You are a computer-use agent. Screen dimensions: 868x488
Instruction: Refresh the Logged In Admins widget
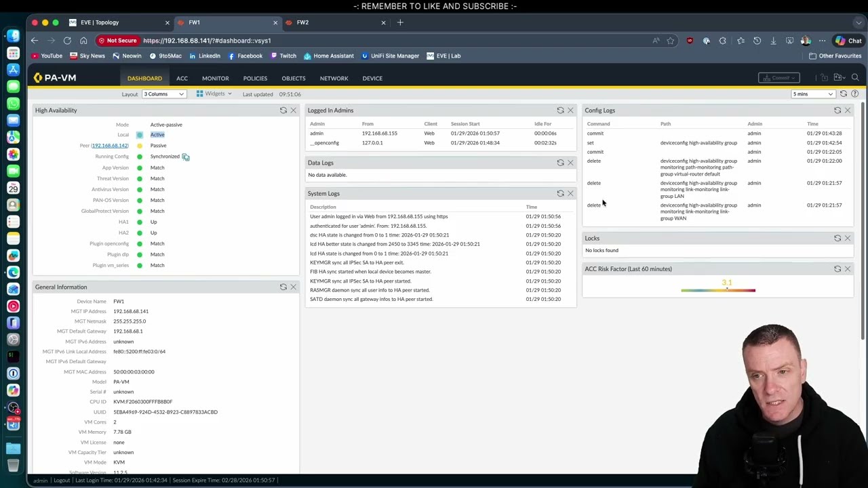[560, 110]
